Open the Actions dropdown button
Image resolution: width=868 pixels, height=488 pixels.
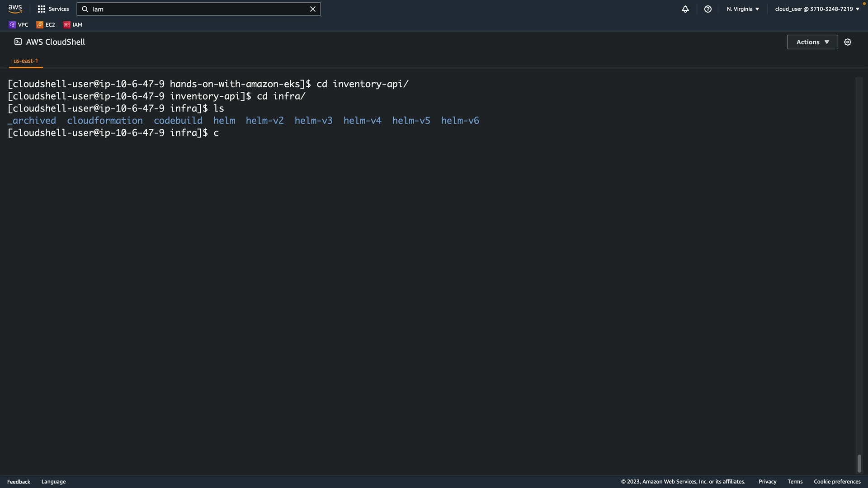pos(812,42)
